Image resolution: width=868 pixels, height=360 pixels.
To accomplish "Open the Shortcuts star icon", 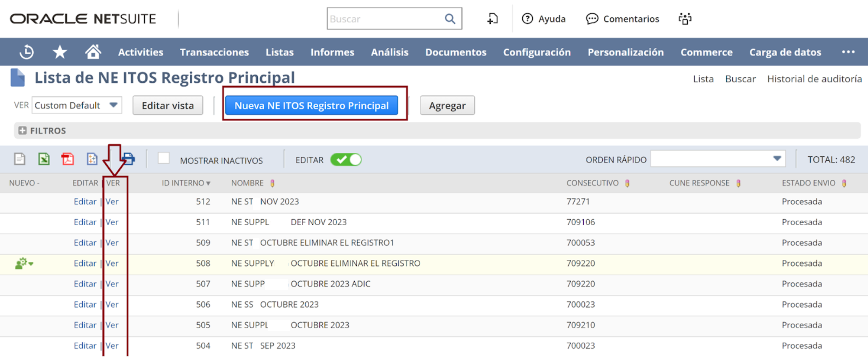I will coord(60,52).
